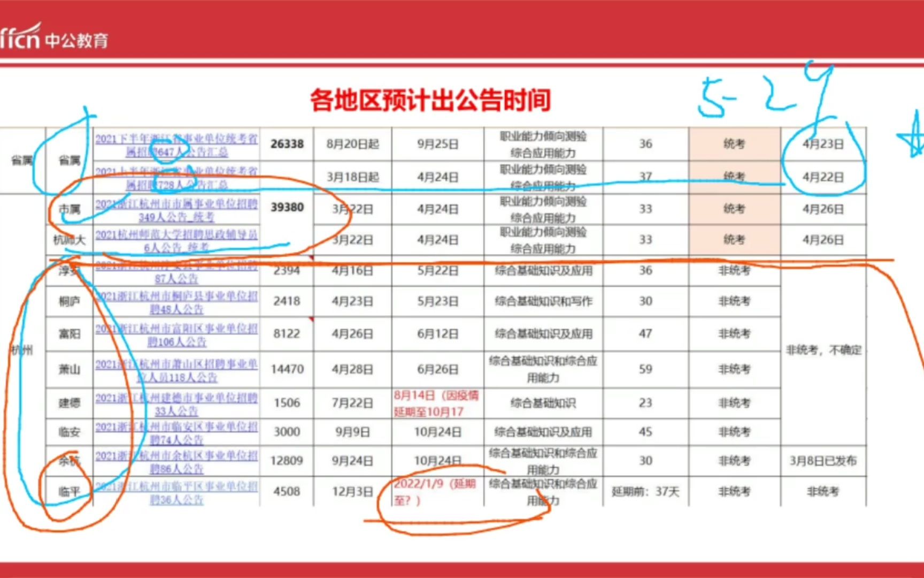This screenshot has height=578, width=924.
Task: Open the 桐庐县事业单位招聘48人公告 link
Action: point(176,302)
